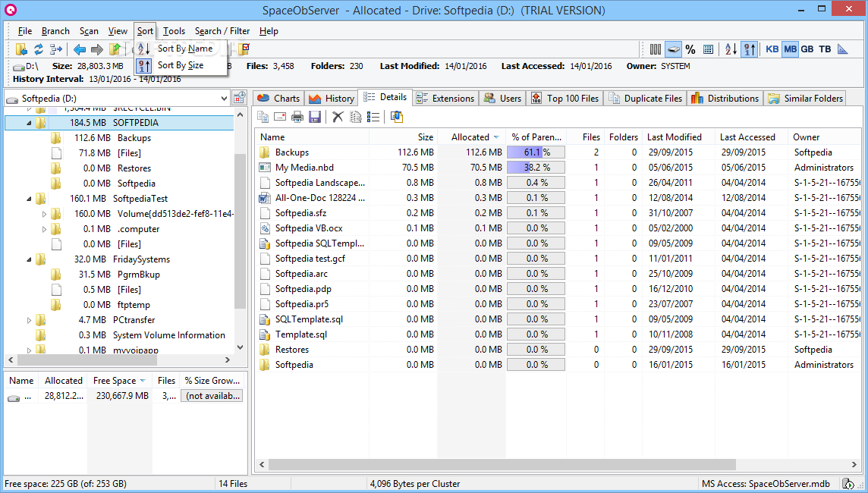The image size is (868, 493).
Task: Choose Sort By Size from the Sort menu
Action: click(x=181, y=65)
